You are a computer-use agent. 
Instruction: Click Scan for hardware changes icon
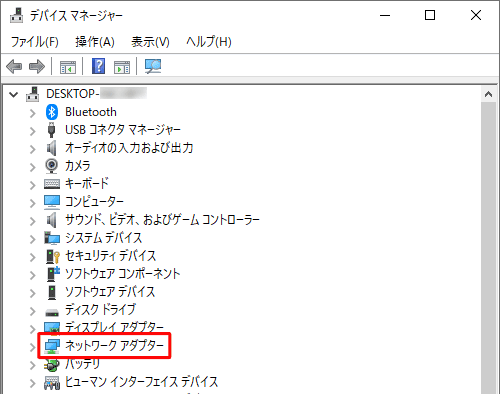click(x=153, y=66)
